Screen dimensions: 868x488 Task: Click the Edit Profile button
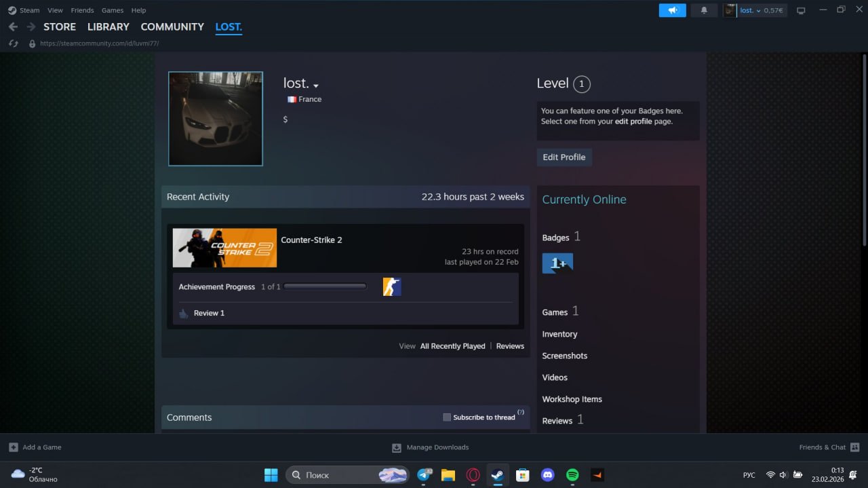(x=564, y=157)
